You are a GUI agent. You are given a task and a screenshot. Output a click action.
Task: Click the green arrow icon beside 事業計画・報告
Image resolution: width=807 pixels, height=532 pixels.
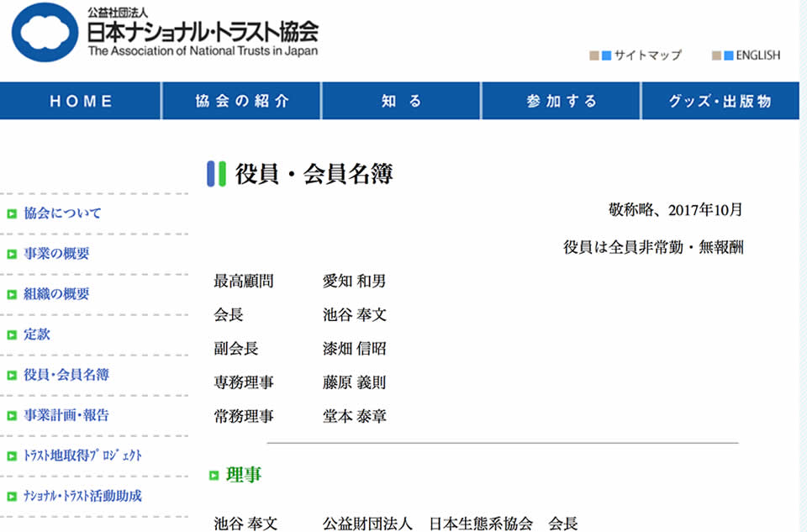click(x=12, y=416)
